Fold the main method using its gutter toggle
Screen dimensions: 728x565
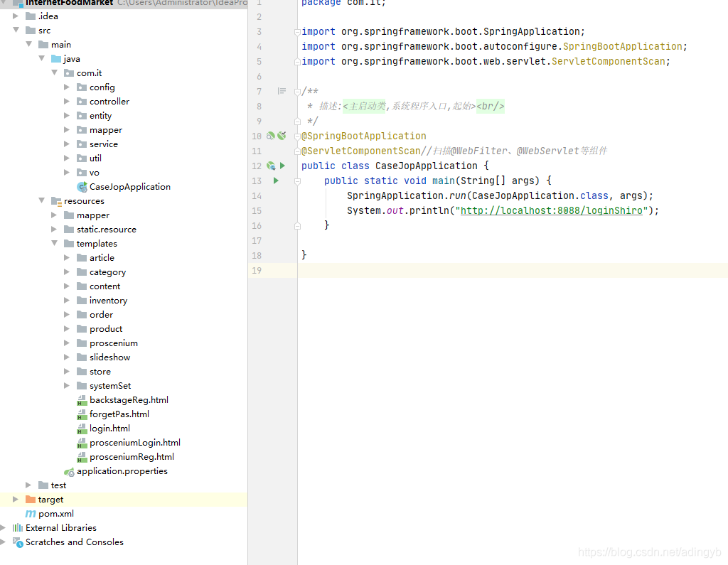(x=298, y=181)
